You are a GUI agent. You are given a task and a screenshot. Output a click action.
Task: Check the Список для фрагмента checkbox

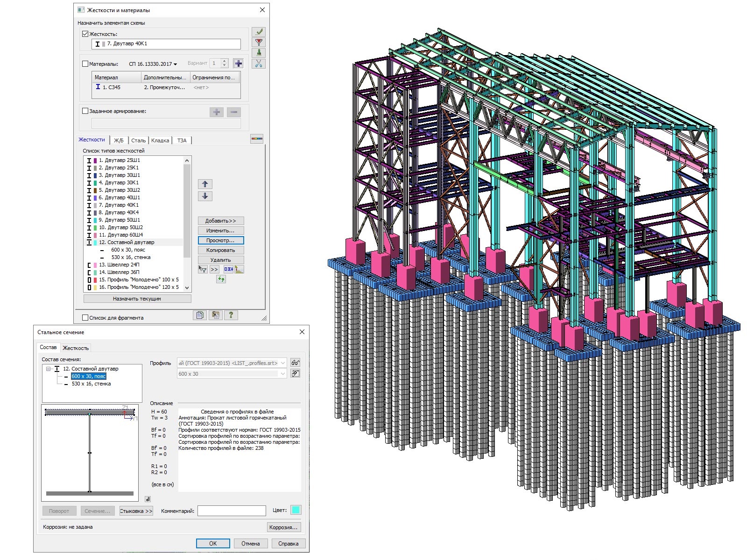click(x=85, y=318)
